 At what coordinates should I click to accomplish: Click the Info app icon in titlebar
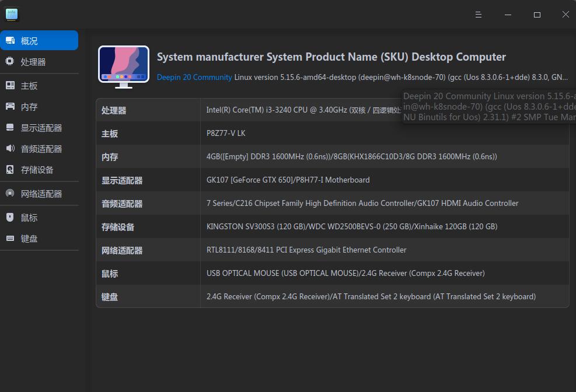(x=12, y=14)
